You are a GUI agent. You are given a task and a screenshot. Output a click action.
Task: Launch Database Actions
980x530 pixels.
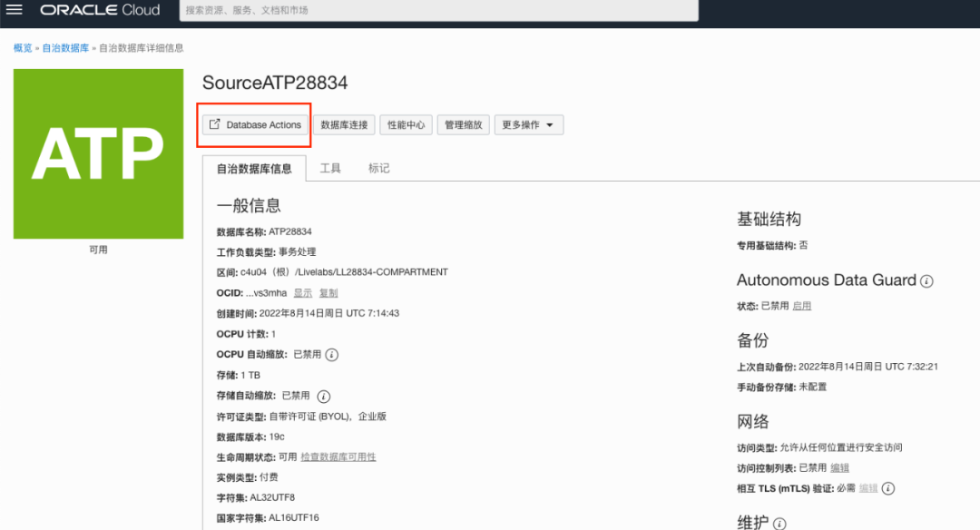point(256,124)
